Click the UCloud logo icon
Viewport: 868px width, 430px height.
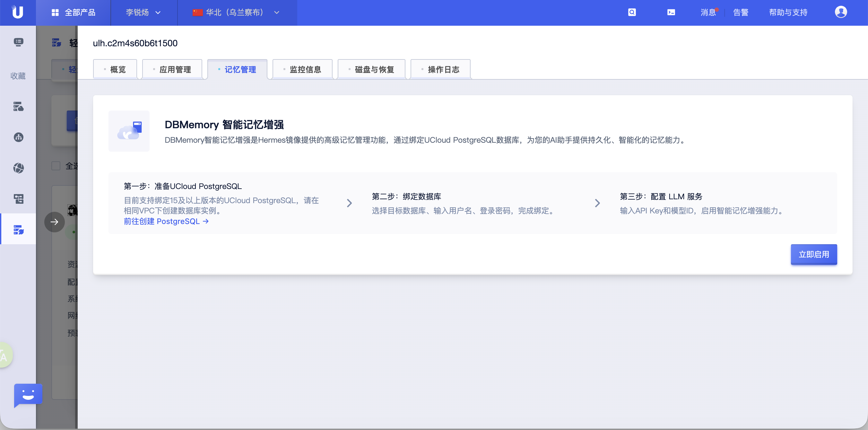(18, 12)
